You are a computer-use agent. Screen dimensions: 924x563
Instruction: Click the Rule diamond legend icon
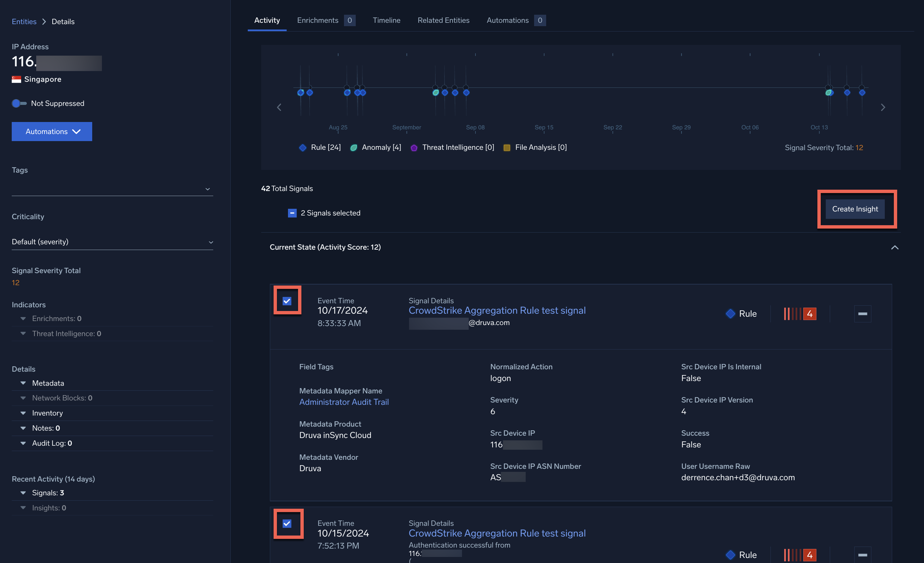tap(303, 148)
